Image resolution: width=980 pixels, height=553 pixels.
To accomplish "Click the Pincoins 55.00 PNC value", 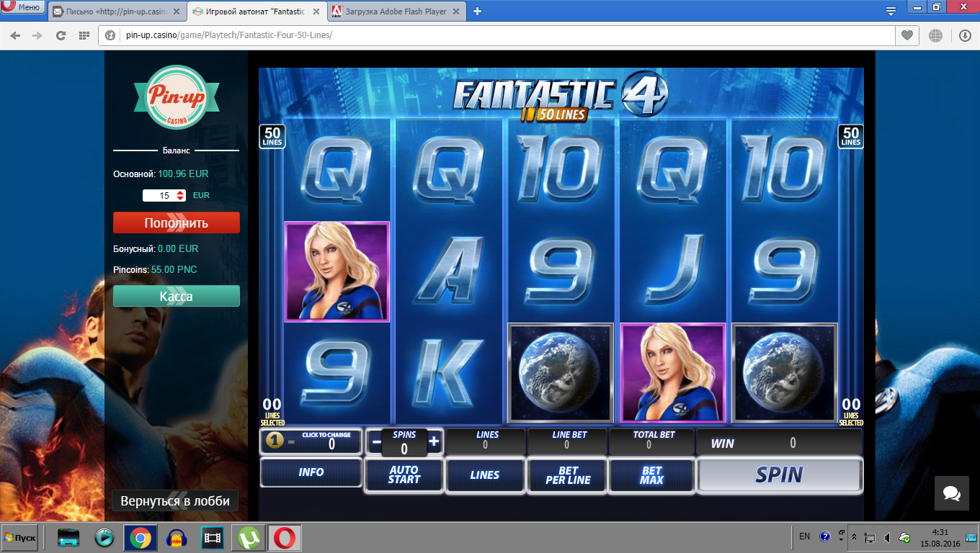I will click(174, 269).
